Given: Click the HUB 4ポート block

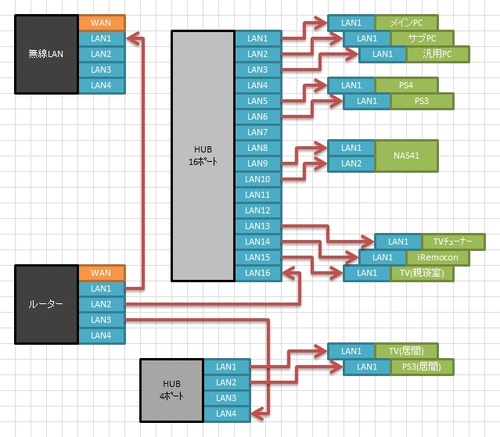Looking at the screenshot, I should [x=172, y=390].
